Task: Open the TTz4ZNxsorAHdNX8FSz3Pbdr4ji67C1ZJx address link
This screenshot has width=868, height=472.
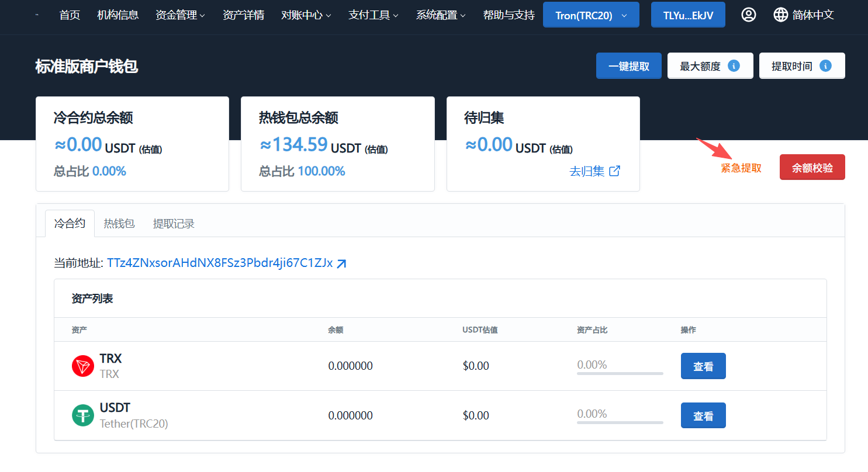Action: coord(220,263)
